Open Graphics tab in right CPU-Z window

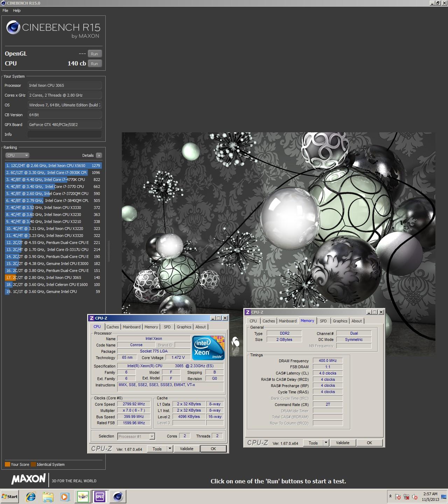pos(340,321)
